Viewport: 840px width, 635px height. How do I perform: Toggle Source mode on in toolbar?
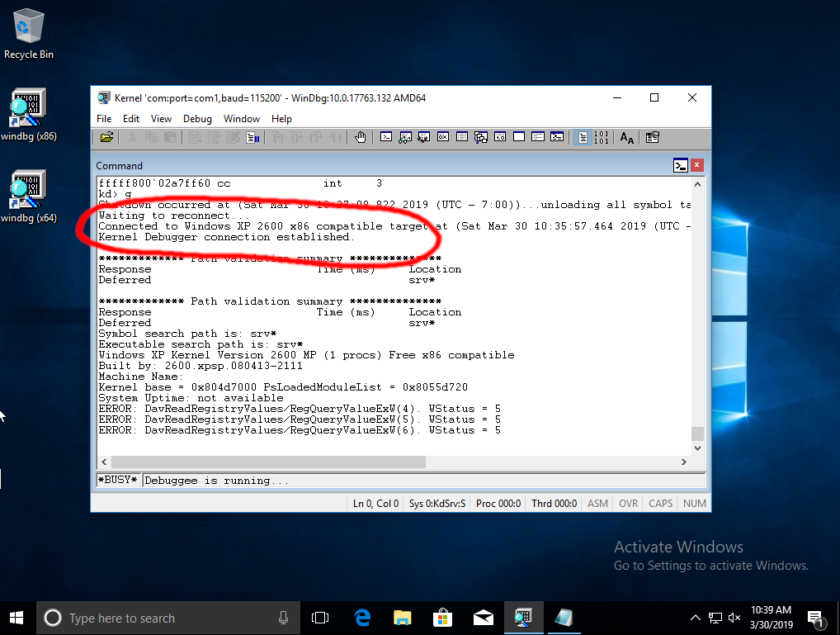[x=583, y=138]
